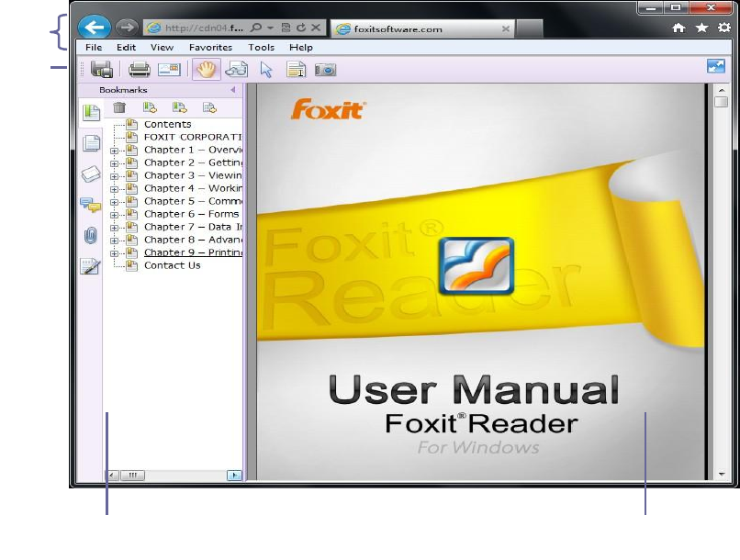Image resolution: width=740 pixels, height=560 pixels.
Task: Open the Signatures sidebar icon
Action: pyautogui.click(x=91, y=266)
